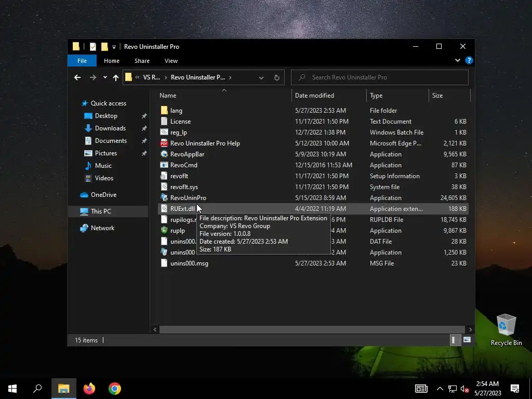Show hidden tray icons chevron
This screenshot has width=532, height=399.
click(x=440, y=389)
